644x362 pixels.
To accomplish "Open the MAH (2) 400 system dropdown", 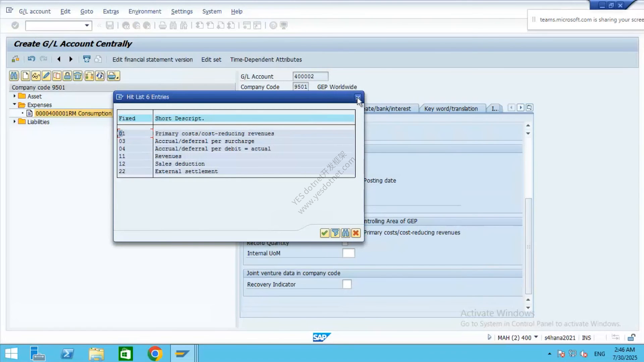I will [x=536, y=337].
